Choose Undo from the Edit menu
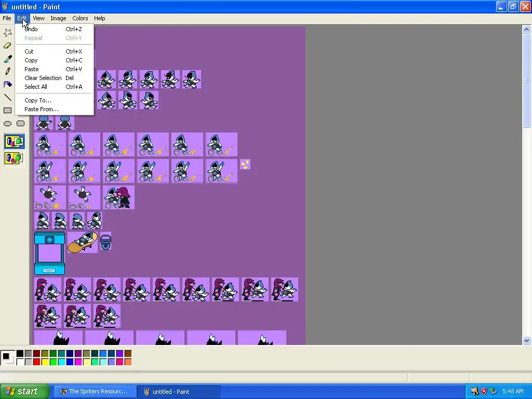This screenshot has width=532, height=399. click(x=54, y=29)
